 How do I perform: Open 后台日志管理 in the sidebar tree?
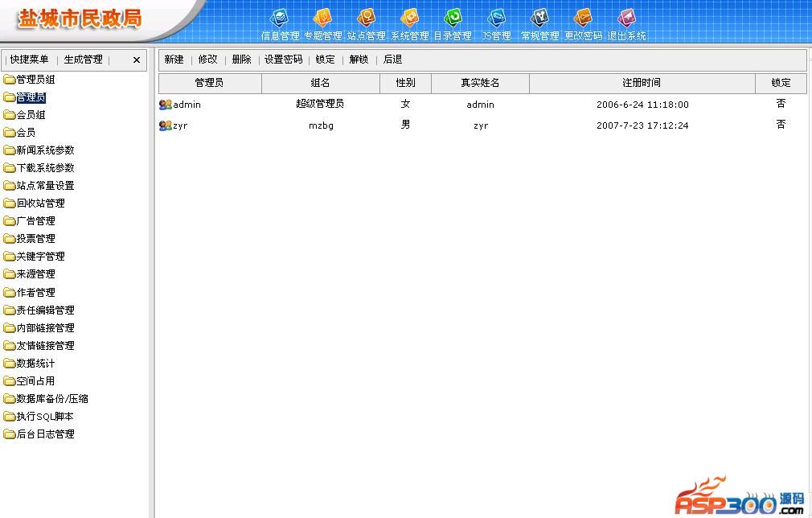[45, 434]
